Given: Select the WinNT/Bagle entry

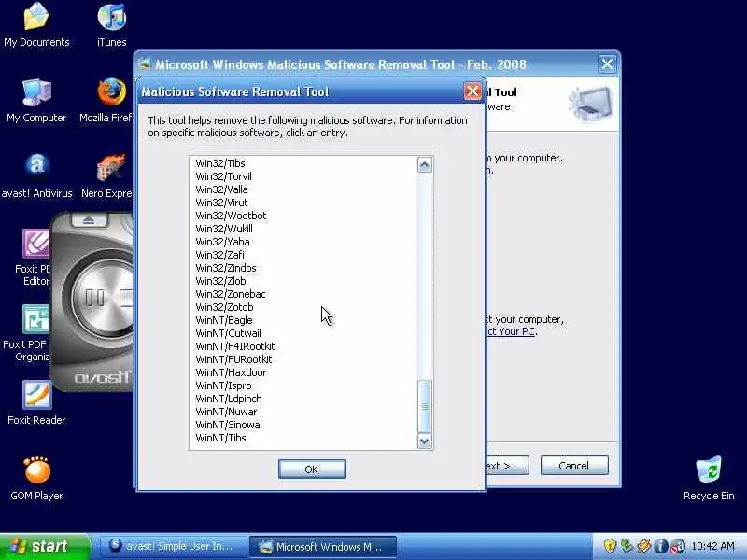Looking at the screenshot, I should click(224, 320).
